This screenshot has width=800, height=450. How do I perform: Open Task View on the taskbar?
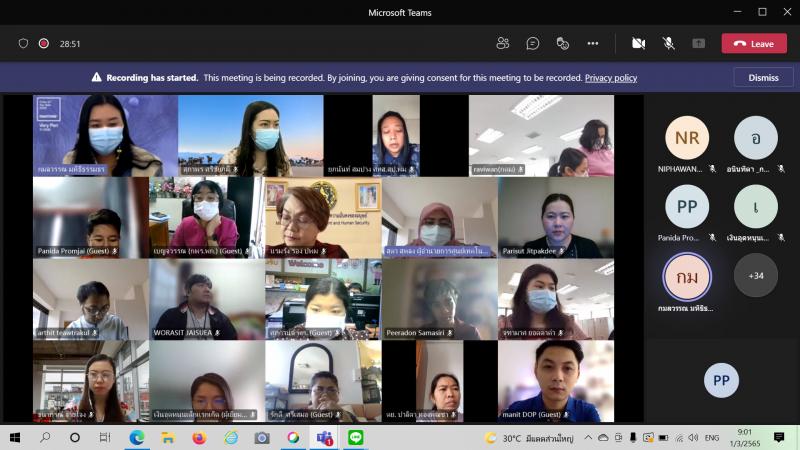click(105, 437)
